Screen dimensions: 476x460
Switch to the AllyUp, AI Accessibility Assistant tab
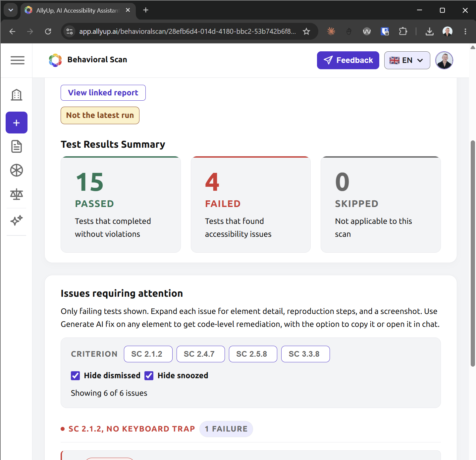pos(78,10)
